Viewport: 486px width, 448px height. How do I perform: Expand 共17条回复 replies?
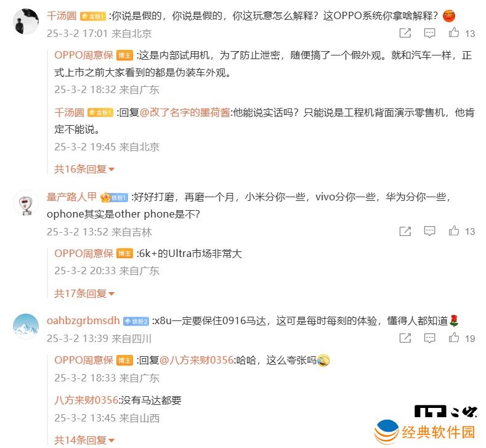pos(84,293)
